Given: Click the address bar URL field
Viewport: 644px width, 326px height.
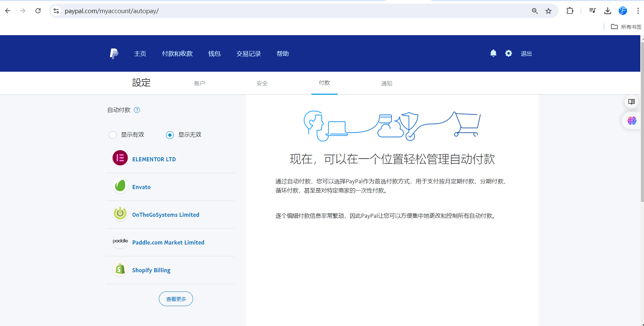Looking at the screenshot, I should coord(294,11).
